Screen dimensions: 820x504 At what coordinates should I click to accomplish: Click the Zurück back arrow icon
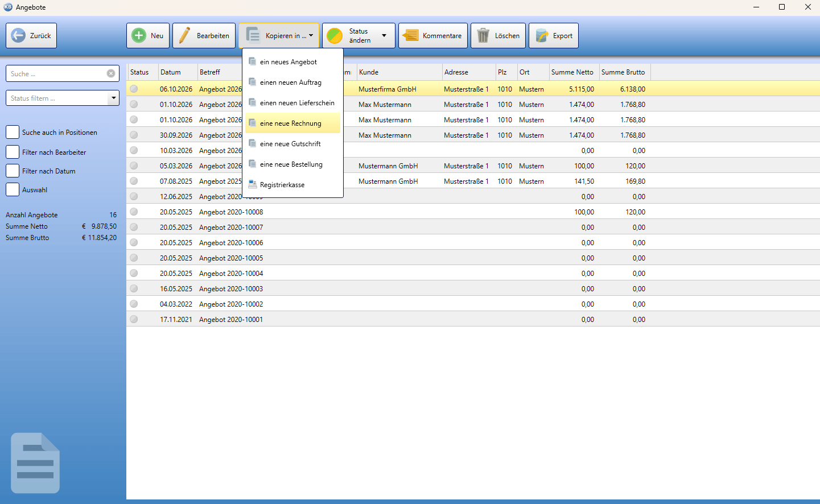[x=18, y=35]
